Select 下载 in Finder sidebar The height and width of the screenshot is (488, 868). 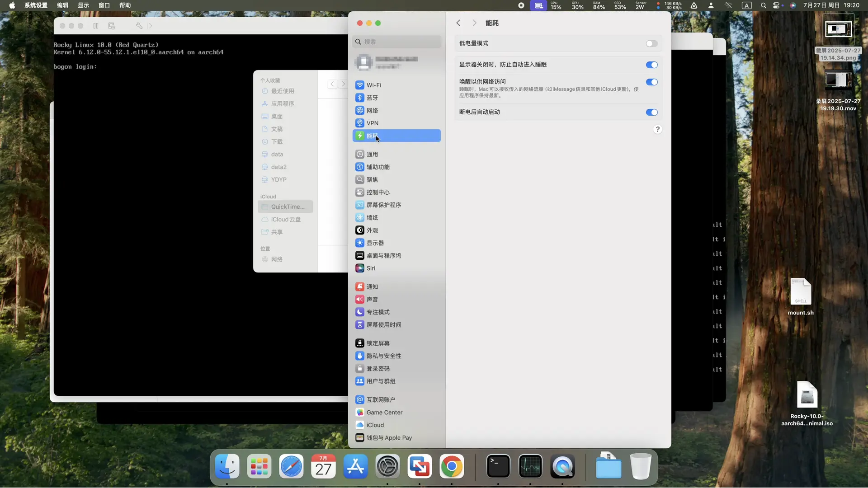click(285, 141)
